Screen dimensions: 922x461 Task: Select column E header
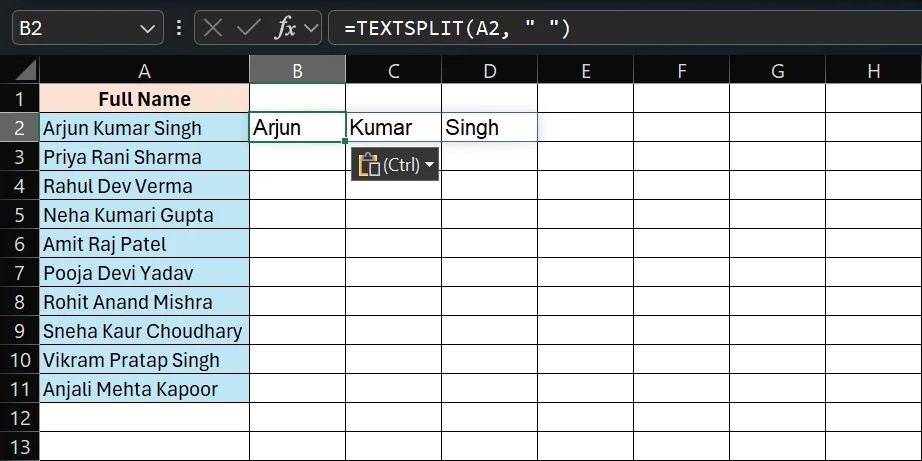tap(586, 71)
